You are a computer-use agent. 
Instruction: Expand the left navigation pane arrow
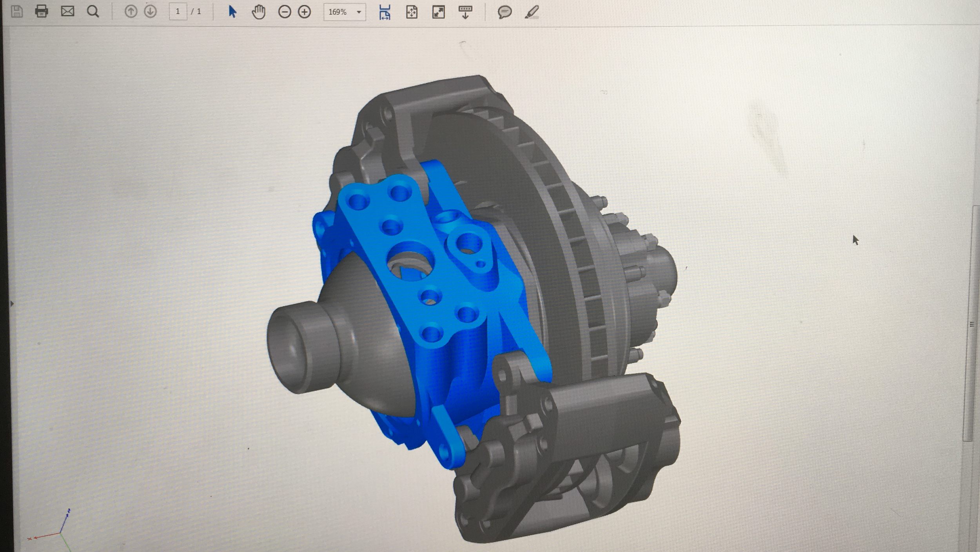pos(12,303)
